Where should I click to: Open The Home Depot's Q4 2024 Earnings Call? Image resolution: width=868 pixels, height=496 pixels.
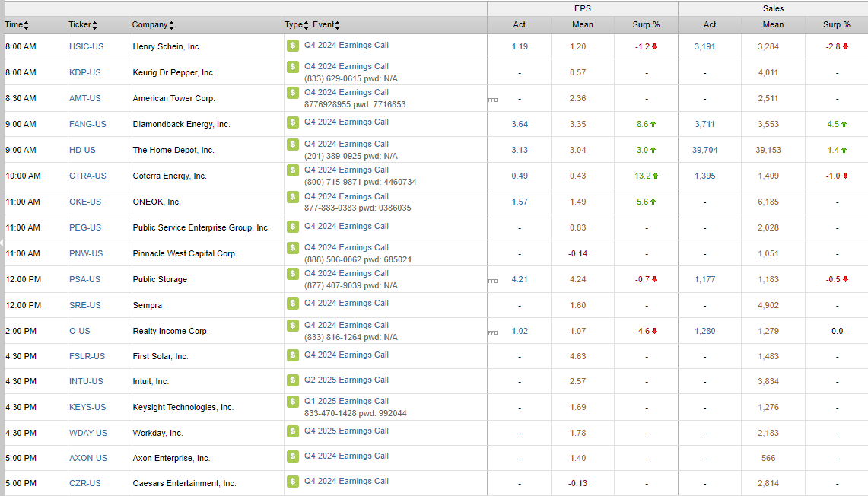tap(347, 144)
